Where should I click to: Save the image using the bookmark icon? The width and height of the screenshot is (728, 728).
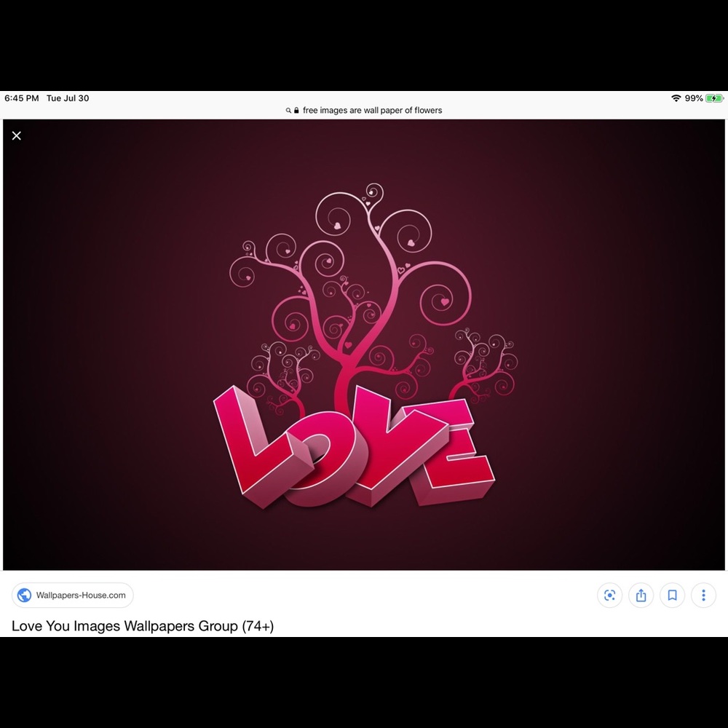(672, 596)
